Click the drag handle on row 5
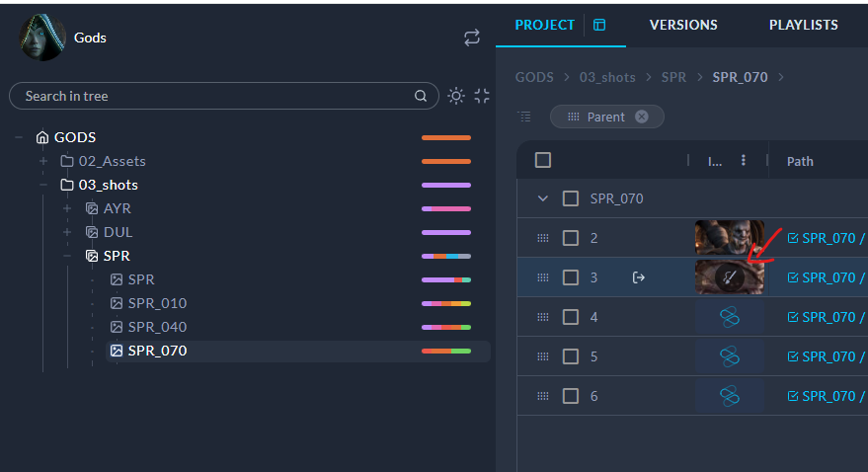This screenshot has height=472, width=868. tap(542, 356)
